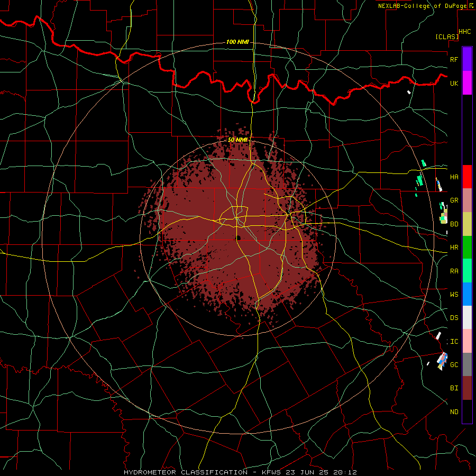Click the GR legend label
The height and width of the screenshot is (476, 476).
454,200
